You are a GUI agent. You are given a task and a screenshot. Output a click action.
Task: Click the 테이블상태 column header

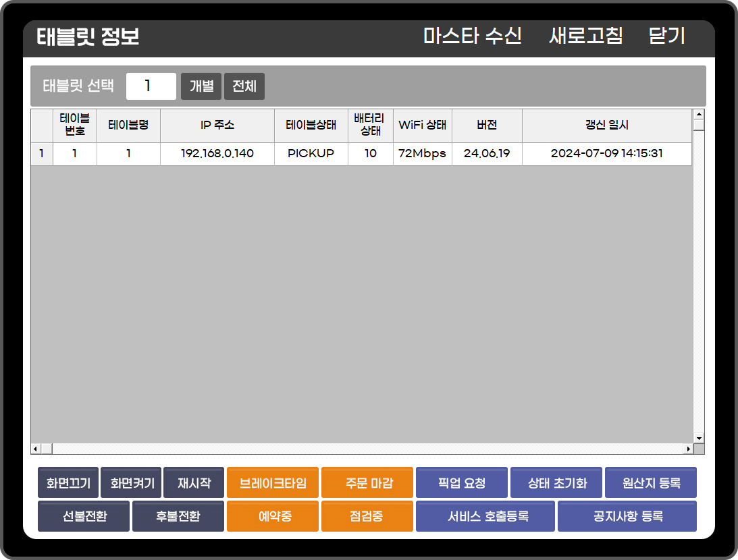pyautogui.click(x=311, y=125)
